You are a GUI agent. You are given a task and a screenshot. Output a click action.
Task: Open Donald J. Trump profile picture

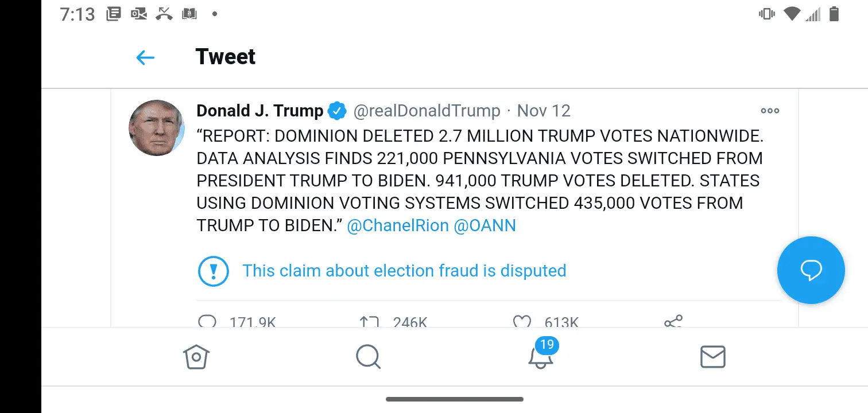point(156,128)
